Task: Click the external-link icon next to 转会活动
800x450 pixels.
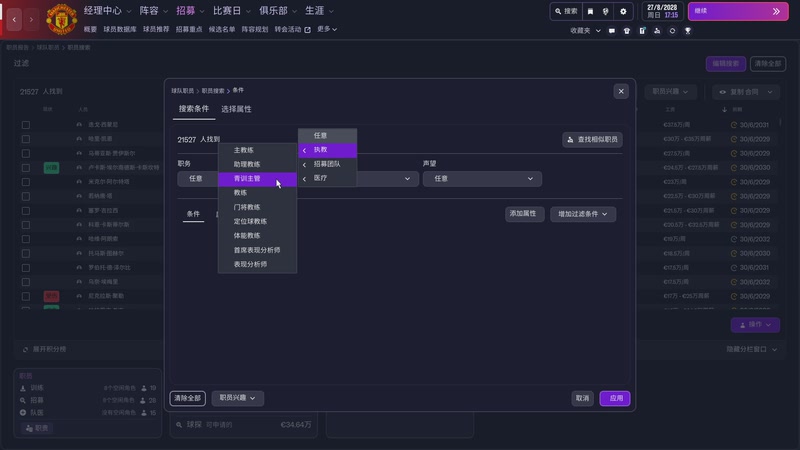Action: click(307, 30)
